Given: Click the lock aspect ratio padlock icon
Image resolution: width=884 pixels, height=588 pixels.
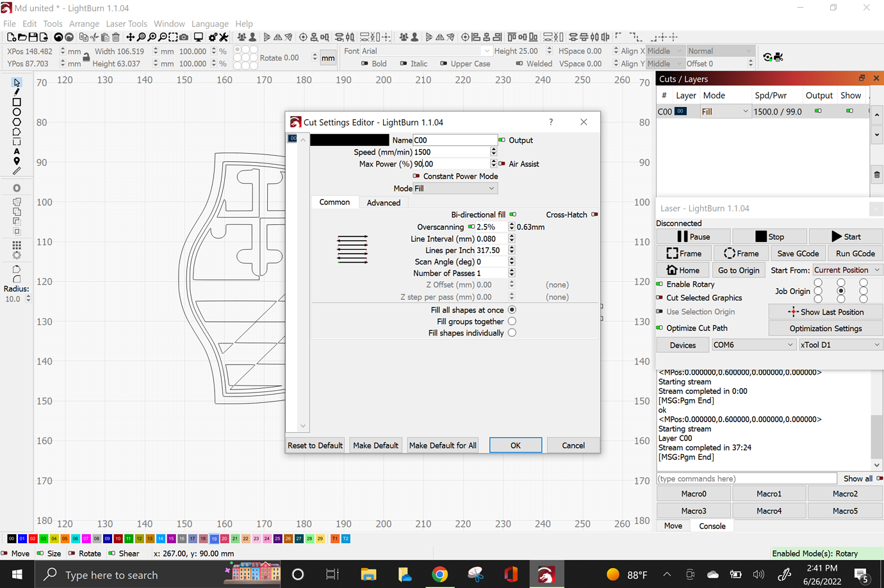Looking at the screenshot, I should 86,58.
